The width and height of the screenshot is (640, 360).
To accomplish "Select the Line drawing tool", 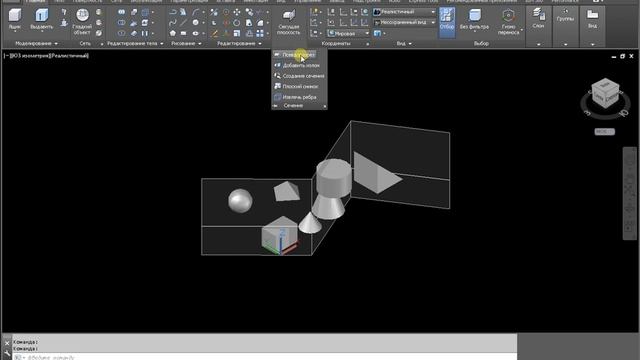I will pos(184,23).
